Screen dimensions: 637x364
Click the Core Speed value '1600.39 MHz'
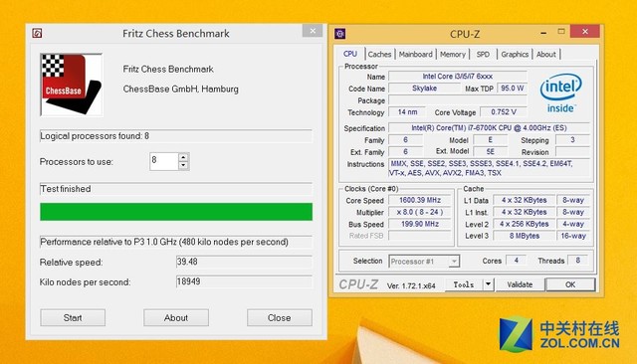point(420,200)
